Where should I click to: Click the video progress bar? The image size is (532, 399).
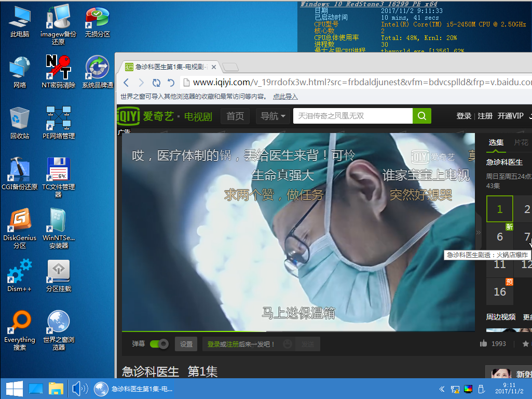(298, 331)
